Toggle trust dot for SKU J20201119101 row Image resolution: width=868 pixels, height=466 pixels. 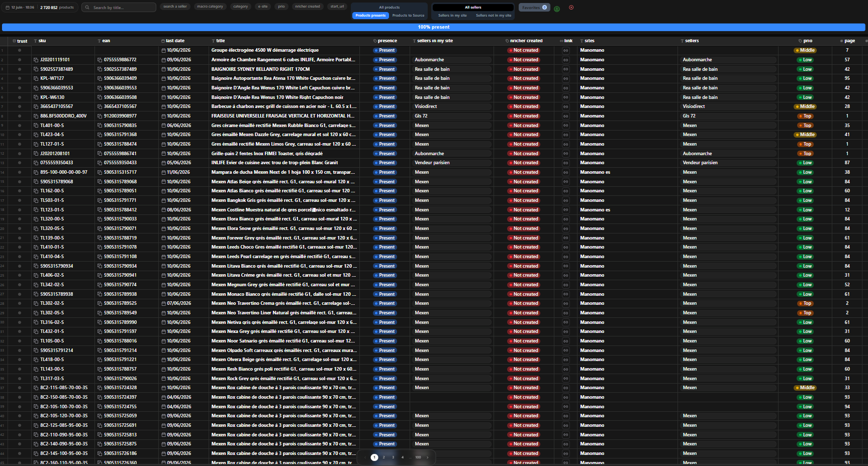(x=20, y=60)
